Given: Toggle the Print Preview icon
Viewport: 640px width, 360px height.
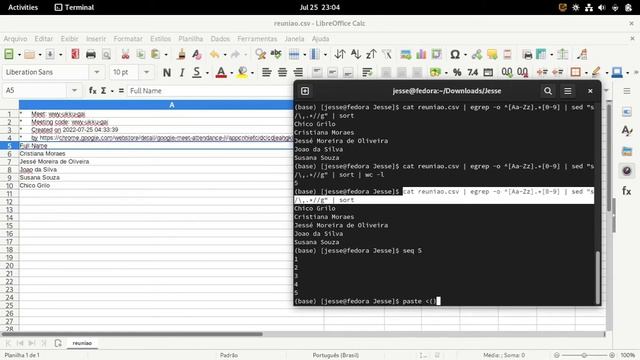Looking at the screenshot, I should [x=106, y=54].
